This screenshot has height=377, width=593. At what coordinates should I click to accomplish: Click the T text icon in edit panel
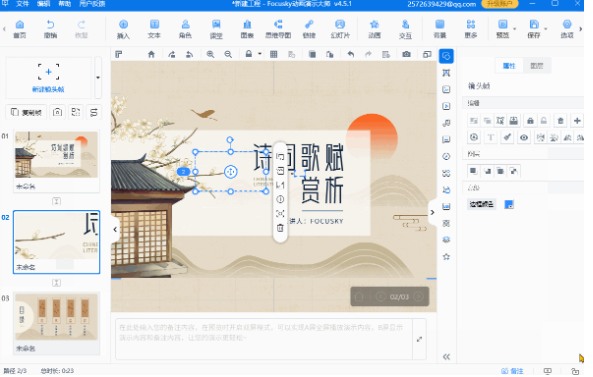[x=491, y=137]
